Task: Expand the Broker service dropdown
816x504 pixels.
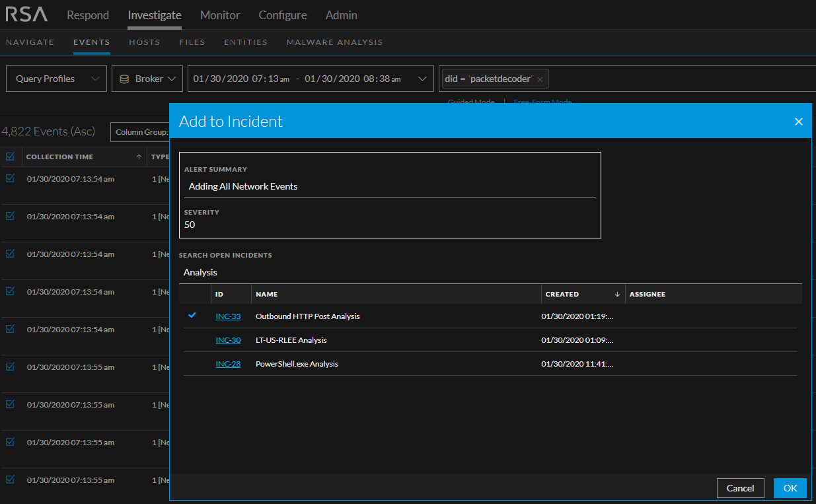Action: (x=147, y=79)
